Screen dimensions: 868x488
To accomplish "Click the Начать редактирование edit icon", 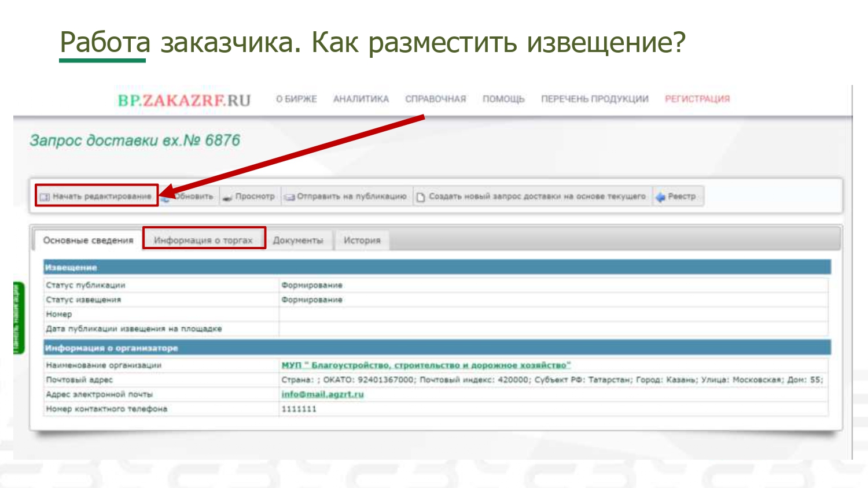I will pos(45,197).
